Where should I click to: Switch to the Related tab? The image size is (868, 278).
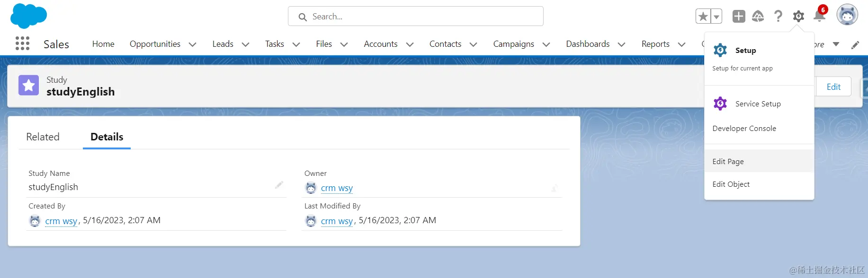click(43, 137)
